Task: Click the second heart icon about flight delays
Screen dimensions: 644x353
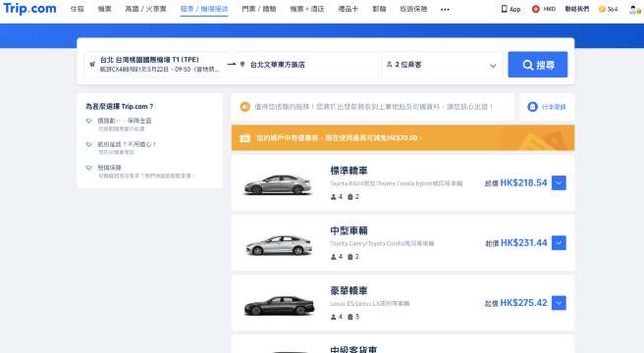Action: (x=88, y=144)
